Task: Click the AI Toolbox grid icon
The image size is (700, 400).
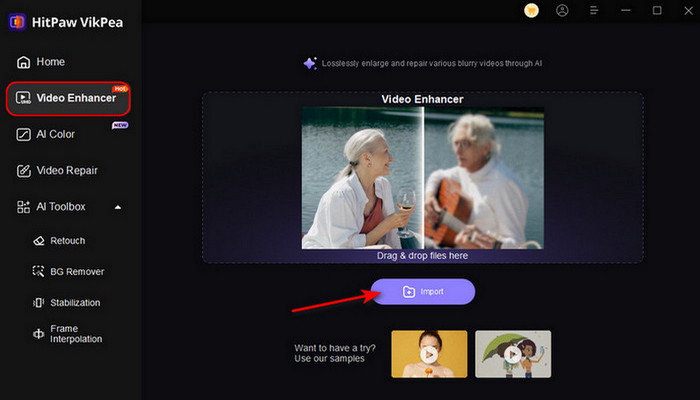Action: (x=23, y=207)
